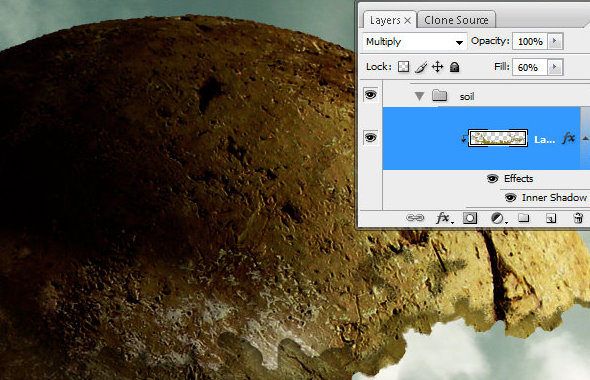Close the Layers tab with its X
This screenshot has height=380, width=590.
408,21
